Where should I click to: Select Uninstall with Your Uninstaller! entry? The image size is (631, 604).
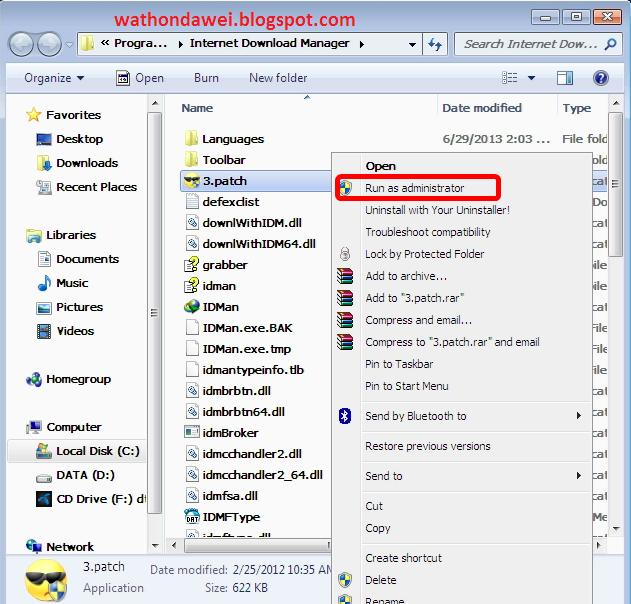(437, 210)
